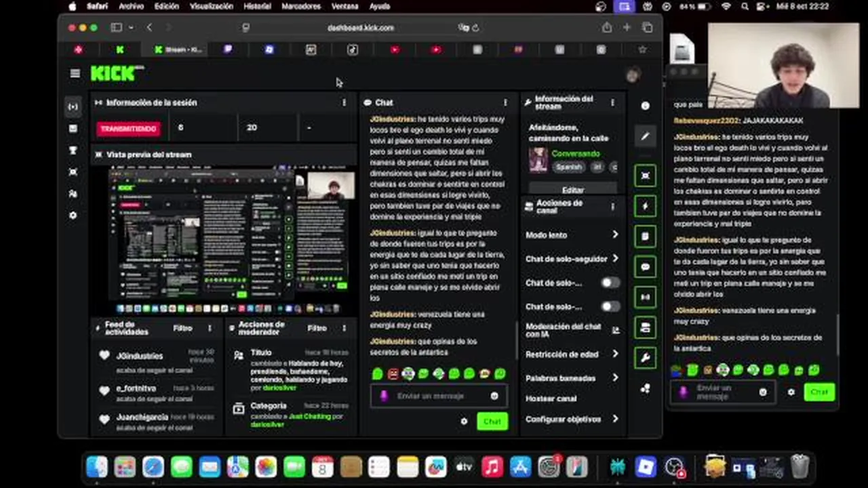This screenshot has width=868, height=488.
Task: Toggle second Chat de solo switch
Action: point(610,306)
